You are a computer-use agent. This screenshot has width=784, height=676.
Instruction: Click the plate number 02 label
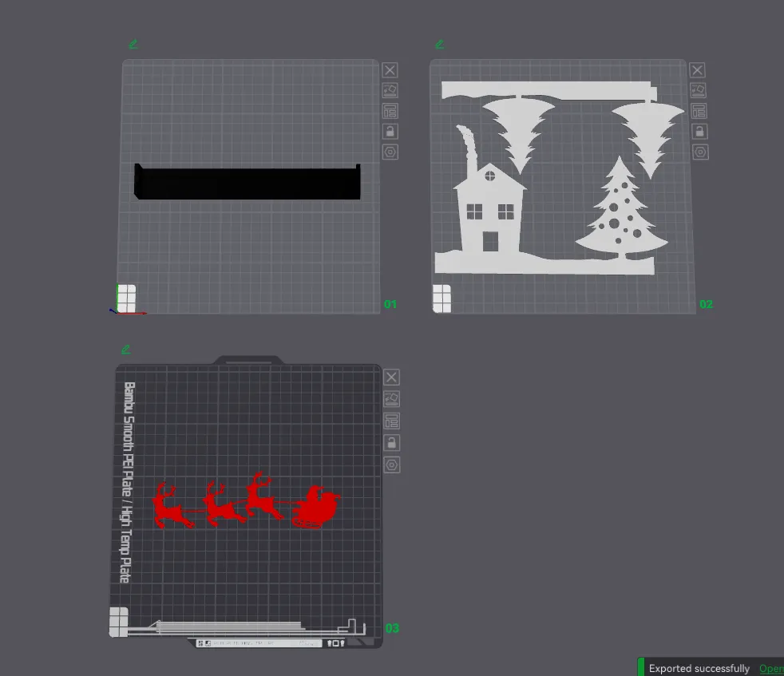706,304
